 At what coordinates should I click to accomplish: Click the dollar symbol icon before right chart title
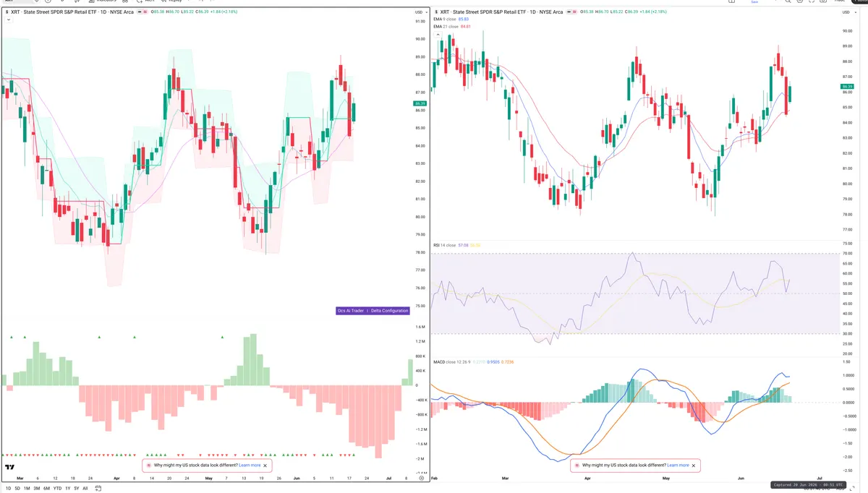435,12
